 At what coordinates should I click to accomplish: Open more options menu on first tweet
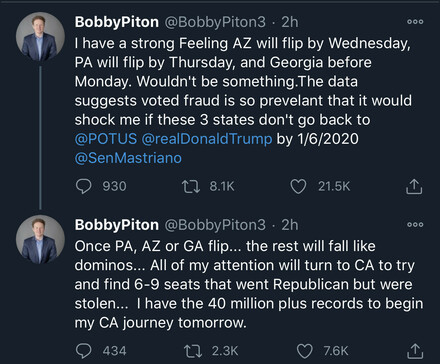coord(415,22)
